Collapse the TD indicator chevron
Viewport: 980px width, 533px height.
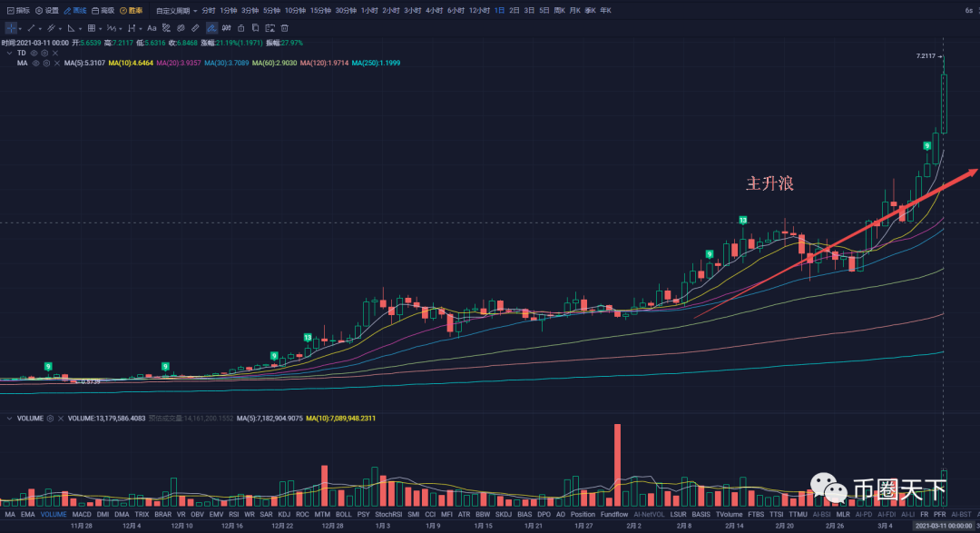(11, 54)
